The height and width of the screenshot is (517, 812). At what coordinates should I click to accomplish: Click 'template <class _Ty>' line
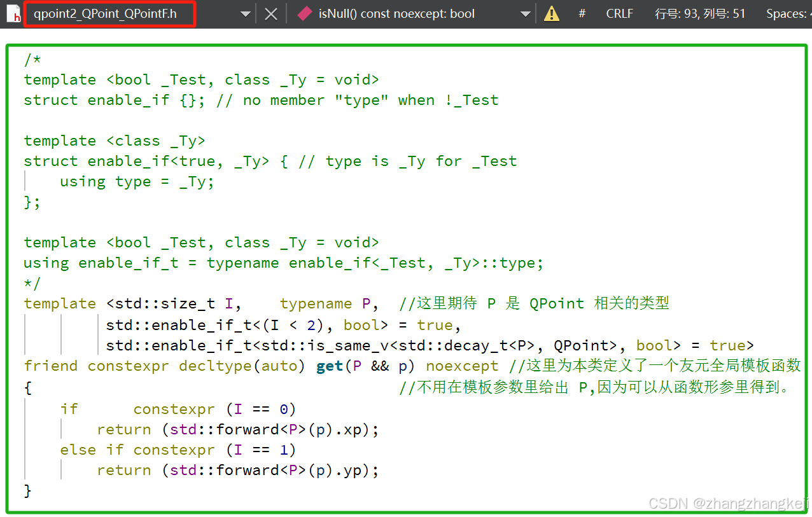(x=115, y=141)
